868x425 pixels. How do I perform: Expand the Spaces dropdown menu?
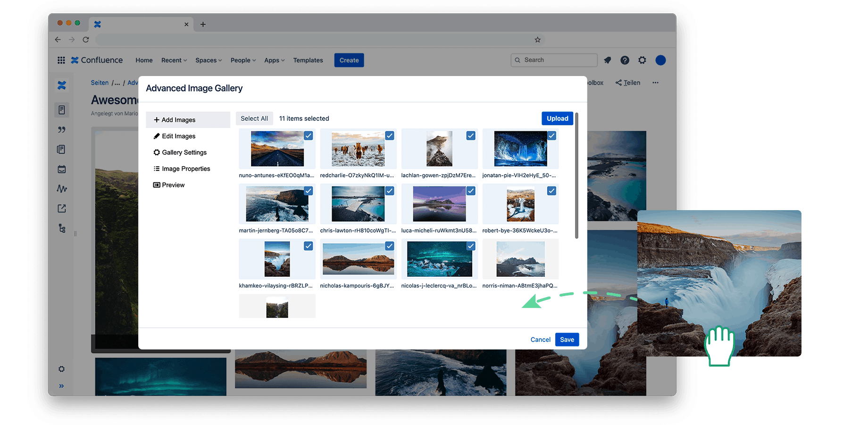[x=209, y=60]
